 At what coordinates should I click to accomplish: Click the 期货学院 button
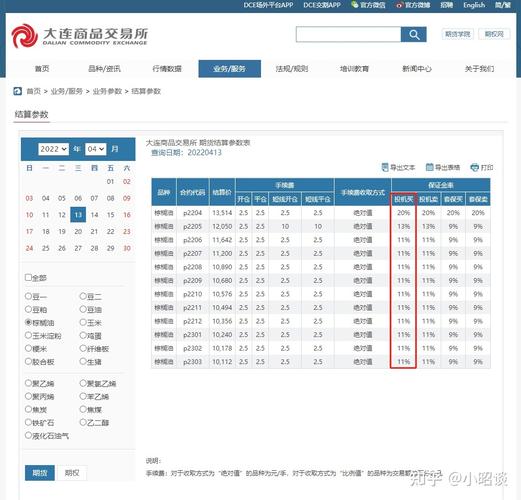pyautogui.click(x=458, y=34)
